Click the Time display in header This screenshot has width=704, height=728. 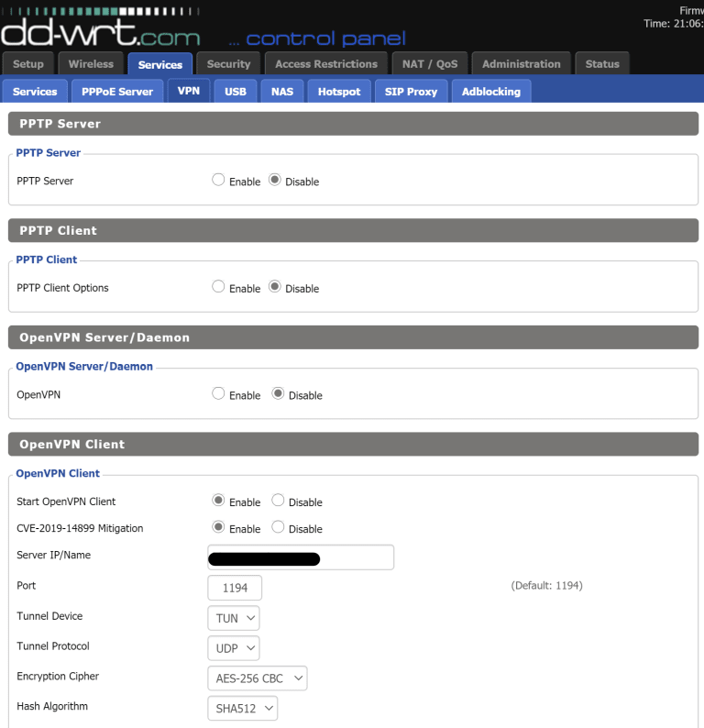(x=674, y=24)
